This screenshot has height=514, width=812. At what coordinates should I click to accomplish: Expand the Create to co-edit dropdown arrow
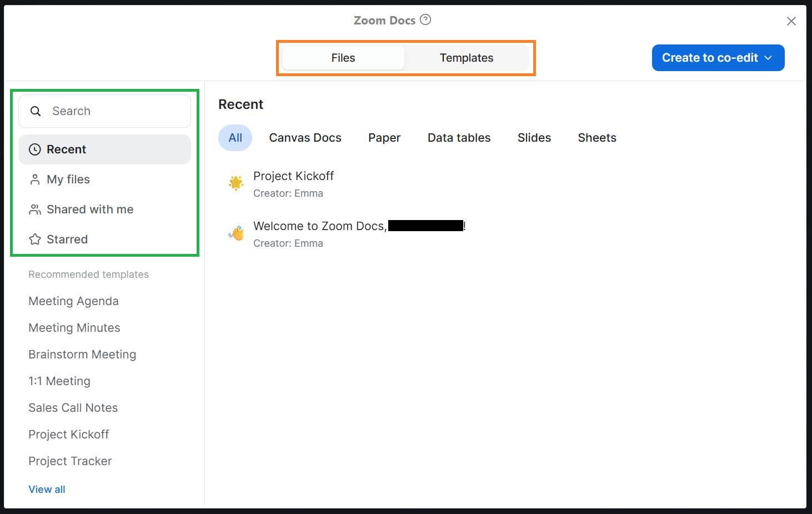769,58
